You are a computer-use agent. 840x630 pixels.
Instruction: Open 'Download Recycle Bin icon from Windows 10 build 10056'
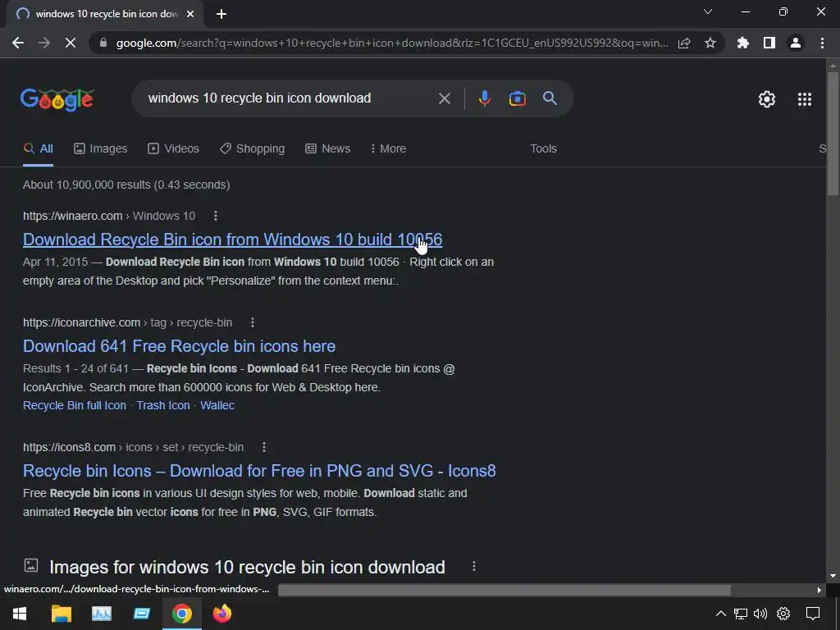(232, 240)
